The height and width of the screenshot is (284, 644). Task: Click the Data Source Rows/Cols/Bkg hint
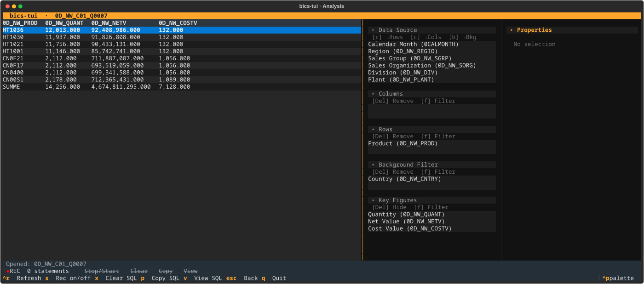coord(424,37)
